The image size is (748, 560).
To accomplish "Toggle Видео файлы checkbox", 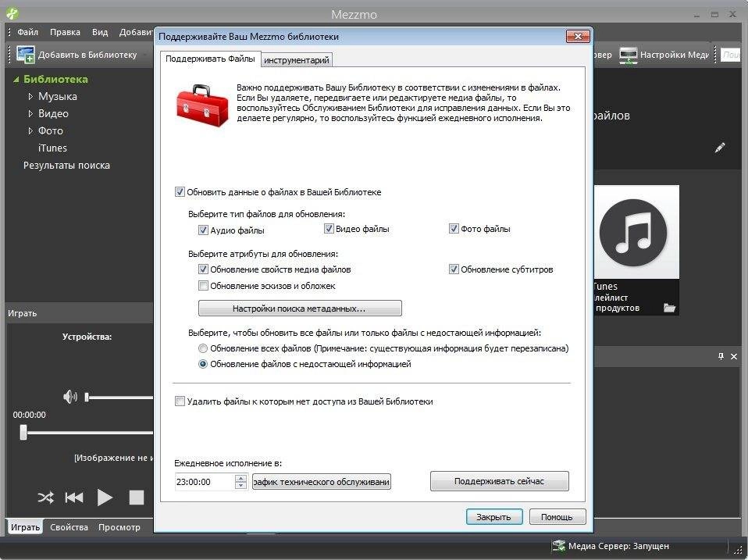I will [329, 229].
